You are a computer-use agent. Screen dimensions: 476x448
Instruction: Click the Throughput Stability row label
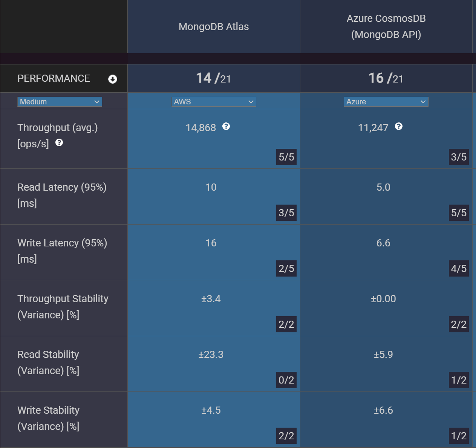[x=63, y=306]
